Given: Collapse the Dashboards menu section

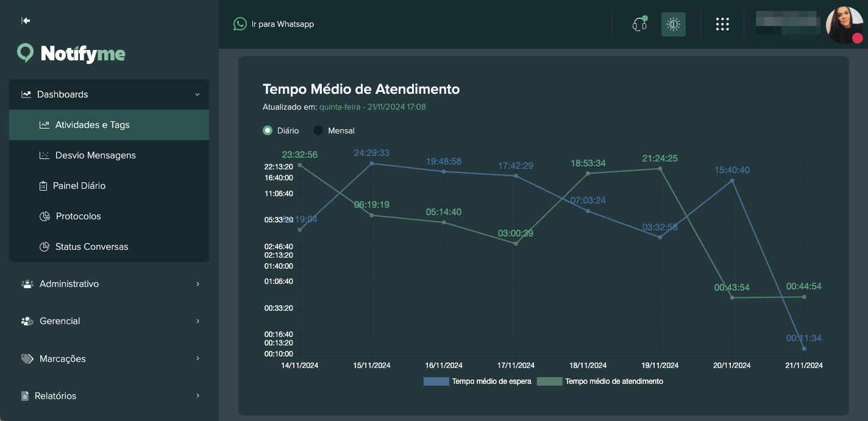Looking at the screenshot, I should pos(197,94).
